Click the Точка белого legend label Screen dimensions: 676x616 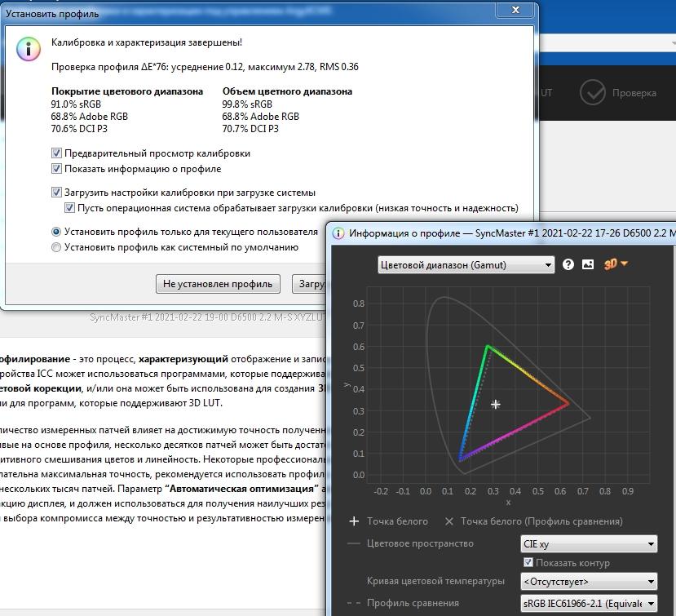tap(397, 521)
